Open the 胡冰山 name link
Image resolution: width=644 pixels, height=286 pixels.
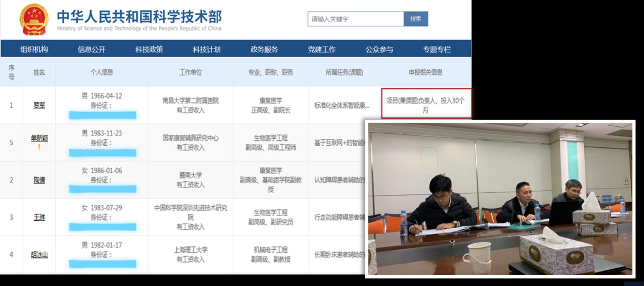39,255
